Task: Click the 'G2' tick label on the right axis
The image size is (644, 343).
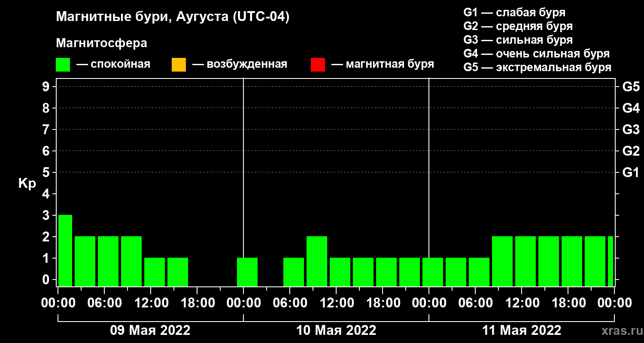Action: (x=631, y=151)
